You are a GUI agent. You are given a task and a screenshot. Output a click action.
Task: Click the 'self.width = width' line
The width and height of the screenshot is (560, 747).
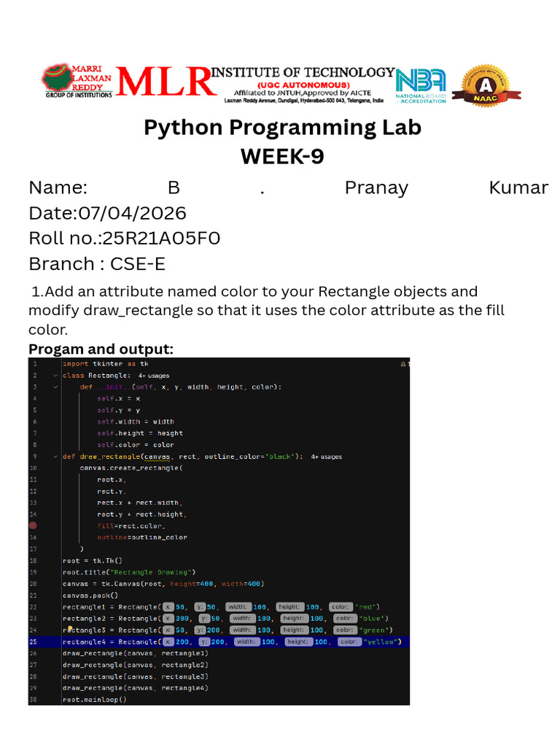pyautogui.click(x=135, y=422)
